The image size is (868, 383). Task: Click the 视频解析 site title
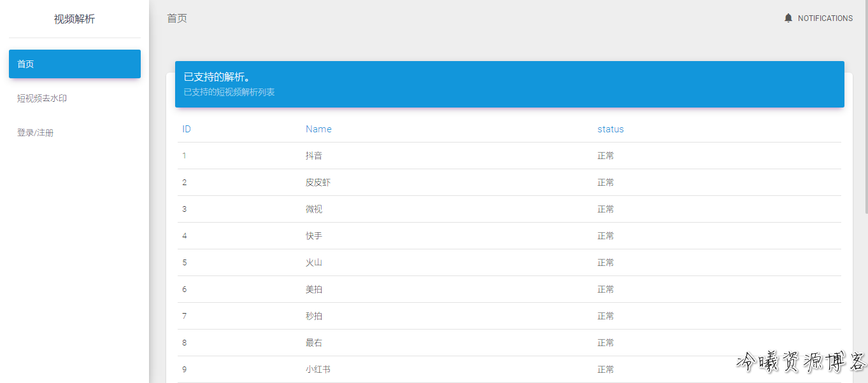(75, 19)
